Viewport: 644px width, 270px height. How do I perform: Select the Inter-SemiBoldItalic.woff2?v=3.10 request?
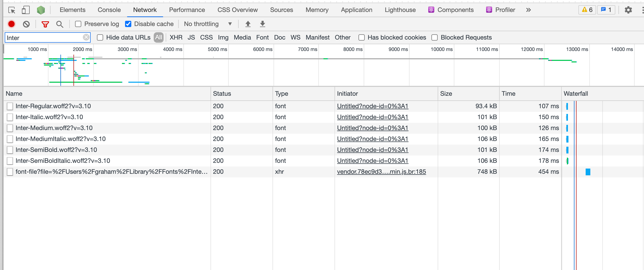pyautogui.click(x=63, y=161)
